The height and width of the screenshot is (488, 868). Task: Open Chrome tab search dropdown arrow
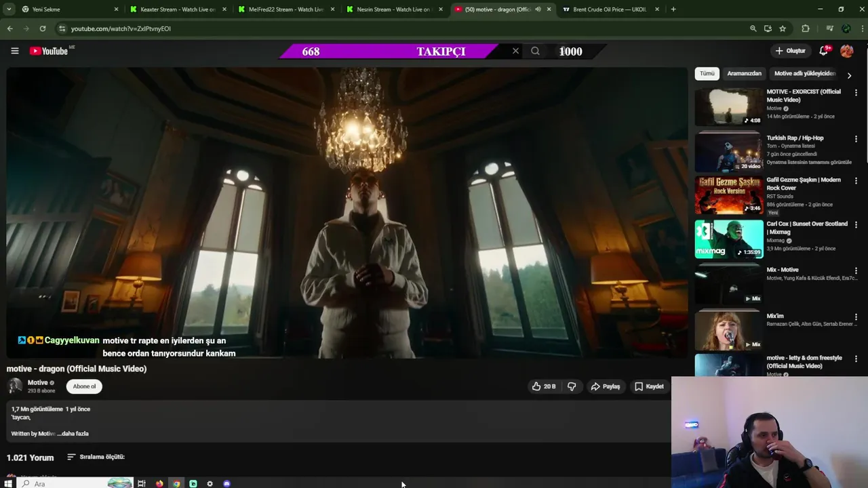(9, 9)
